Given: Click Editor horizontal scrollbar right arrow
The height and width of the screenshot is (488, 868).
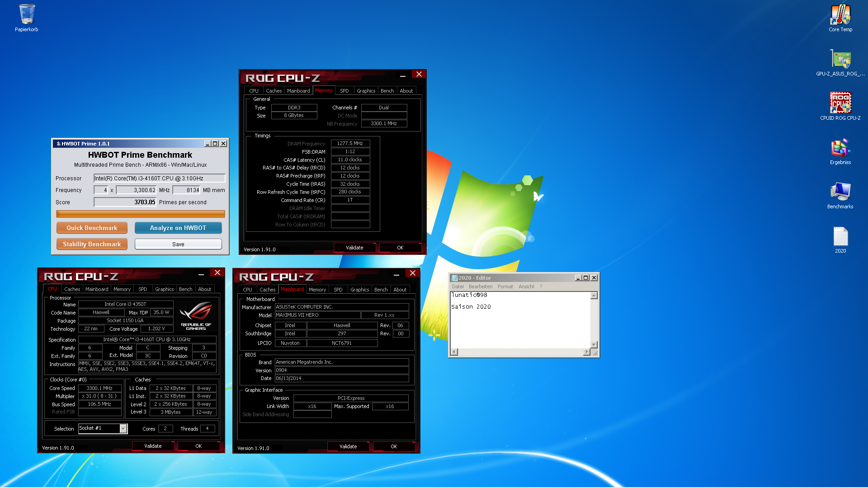Looking at the screenshot, I should click(x=587, y=352).
